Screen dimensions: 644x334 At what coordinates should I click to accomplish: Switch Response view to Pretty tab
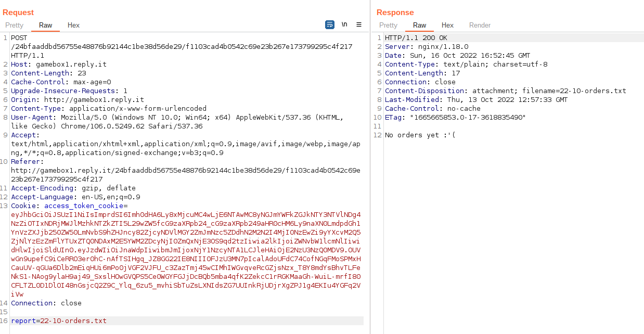(388, 25)
